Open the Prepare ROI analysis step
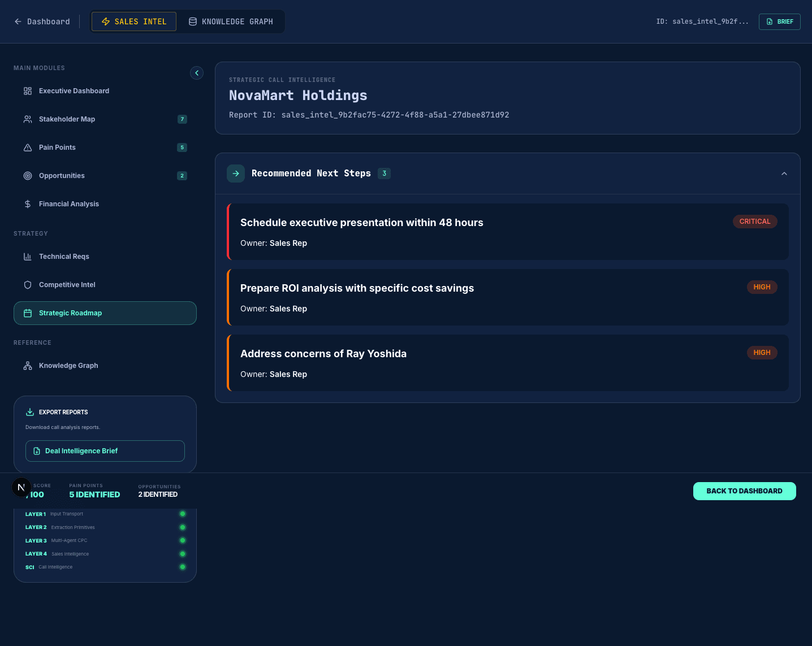The image size is (812, 646). [508, 297]
